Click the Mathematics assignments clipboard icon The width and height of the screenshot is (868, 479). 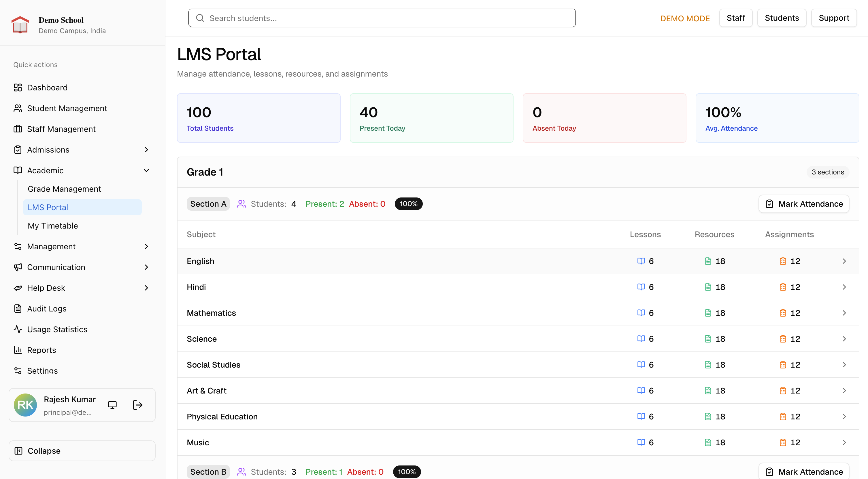click(783, 313)
